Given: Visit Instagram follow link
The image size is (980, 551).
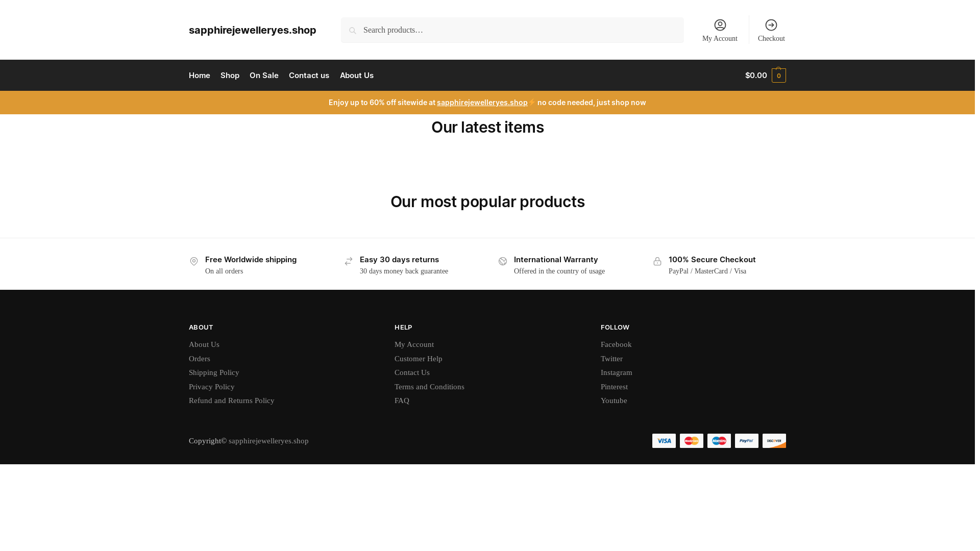Looking at the screenshot, I should pyautogui.click(x=617, y=372).
